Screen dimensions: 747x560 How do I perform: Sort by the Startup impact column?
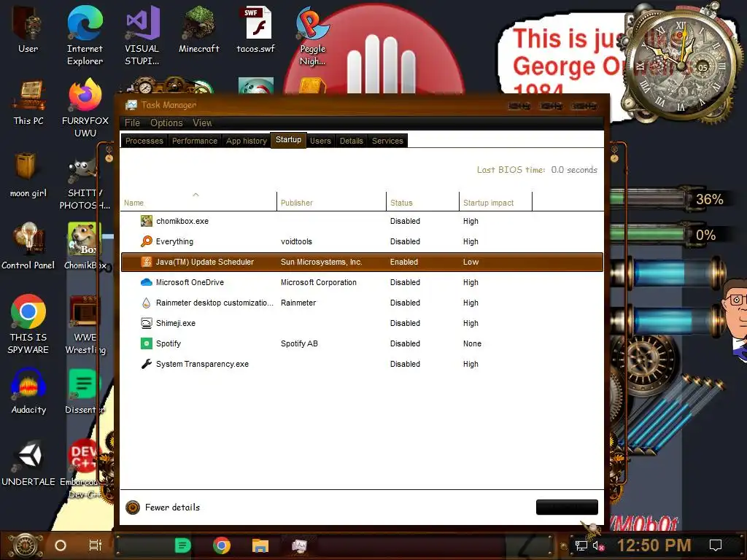point(495,201)
